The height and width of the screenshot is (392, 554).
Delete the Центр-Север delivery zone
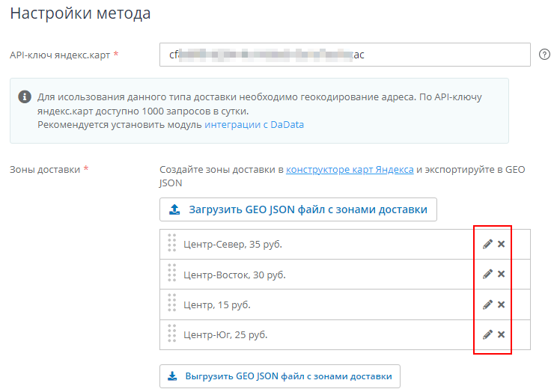coord(502,244)
